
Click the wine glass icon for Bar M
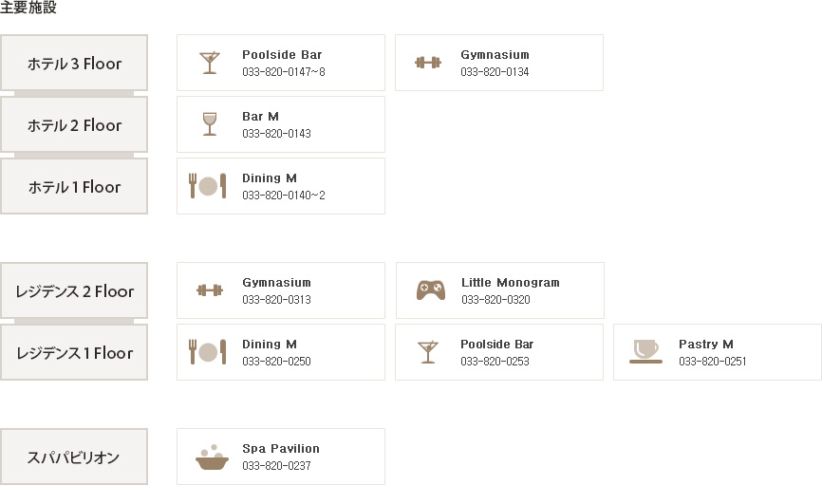[x=209, y=124]
